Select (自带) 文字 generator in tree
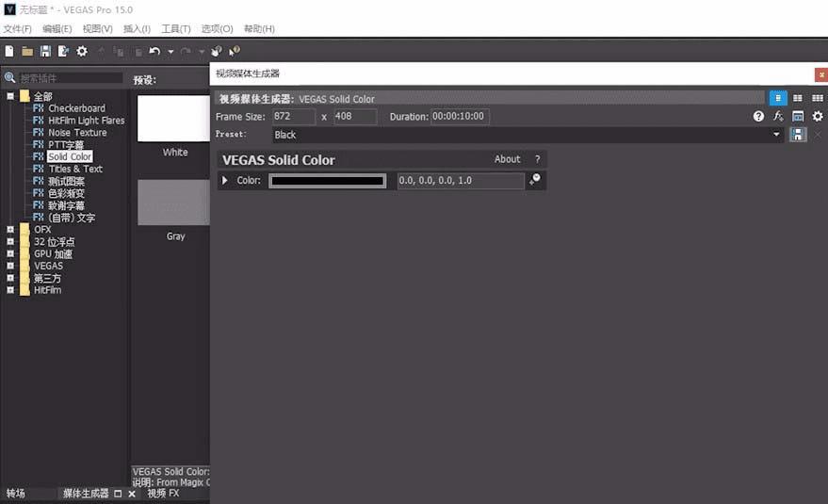The image size is (828, 504). tap(72, 218)
